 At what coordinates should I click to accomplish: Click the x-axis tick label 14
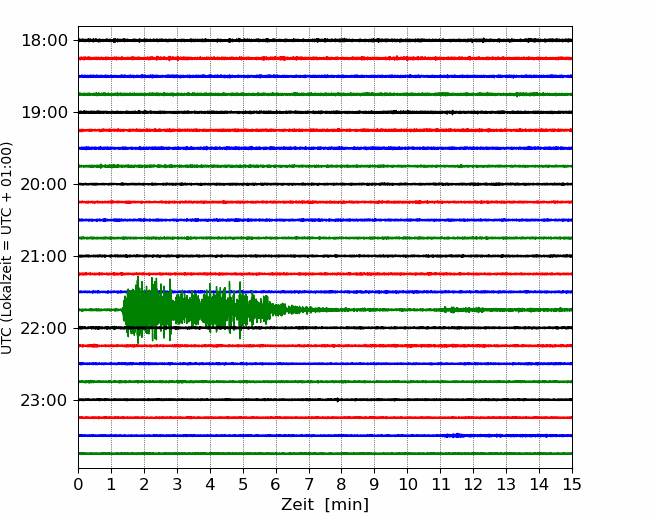tap(539, 484)
